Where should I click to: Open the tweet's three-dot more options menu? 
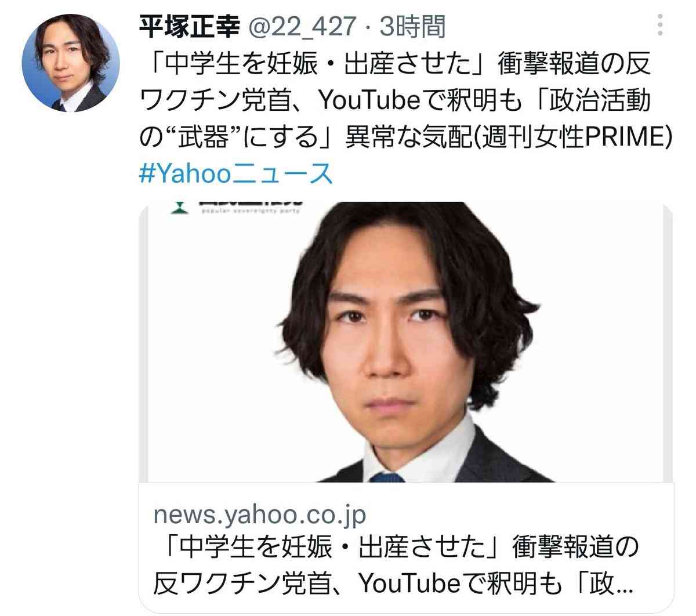click(660, 25)
